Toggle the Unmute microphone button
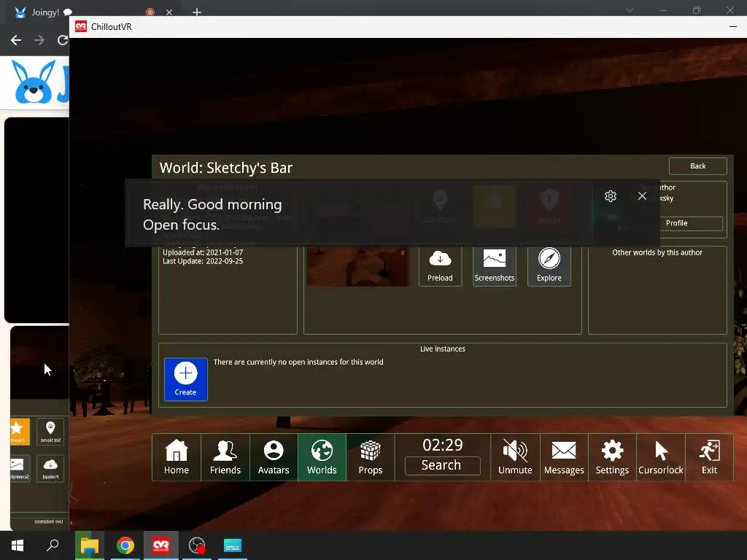The height and width of the screenshot is (560, 747). pos(515,457)
